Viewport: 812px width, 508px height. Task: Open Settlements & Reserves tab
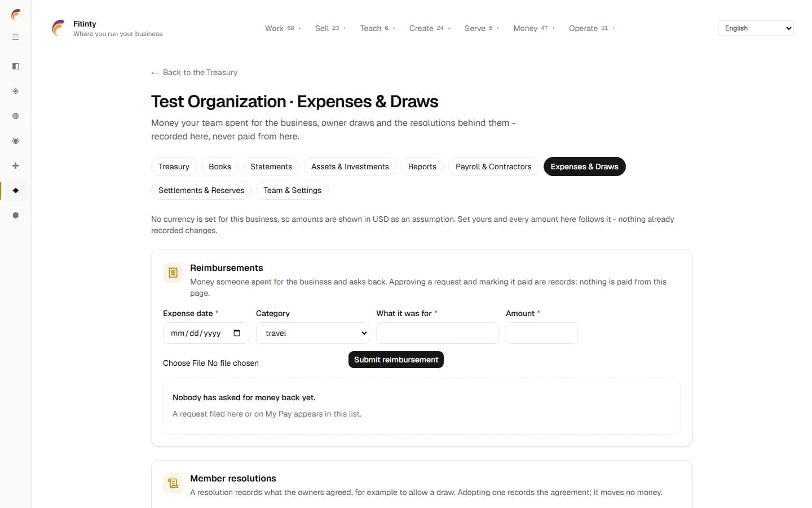(201, 190)
